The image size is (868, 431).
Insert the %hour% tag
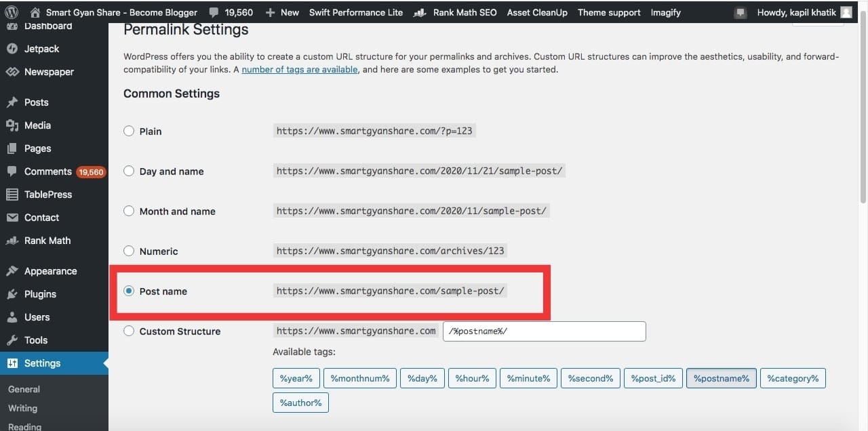coord(472,378)
